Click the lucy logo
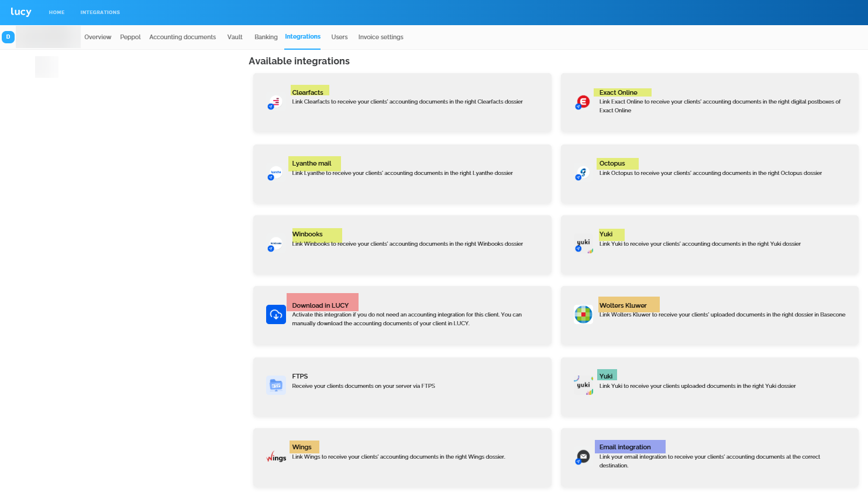This screenshot has width=868, height=492. [21, 12]
